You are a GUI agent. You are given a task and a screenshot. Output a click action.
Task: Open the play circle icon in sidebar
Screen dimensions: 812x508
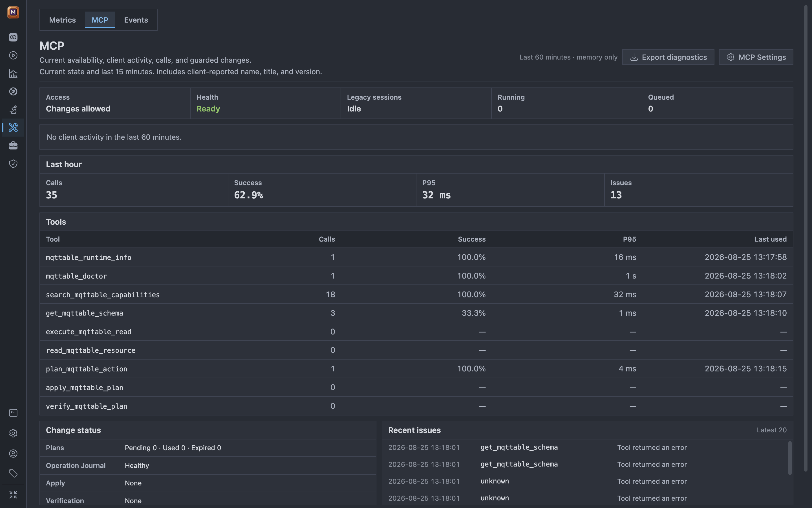pyautogui.click(x=13, y=55)
